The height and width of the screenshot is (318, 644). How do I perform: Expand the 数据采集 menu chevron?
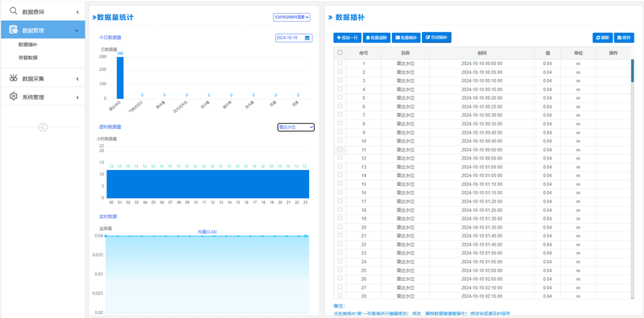77,79
